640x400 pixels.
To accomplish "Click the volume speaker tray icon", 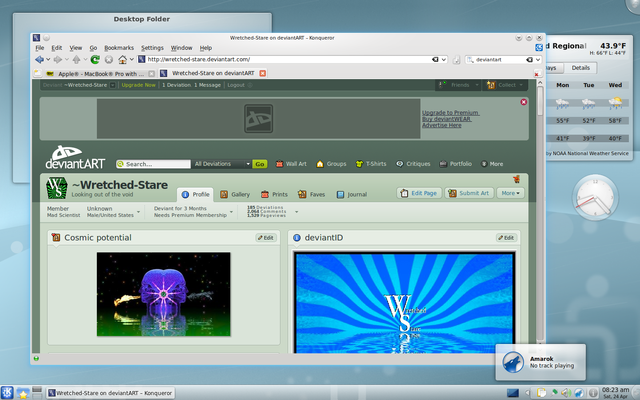I will pyautogui.click(x=566, y=393).
